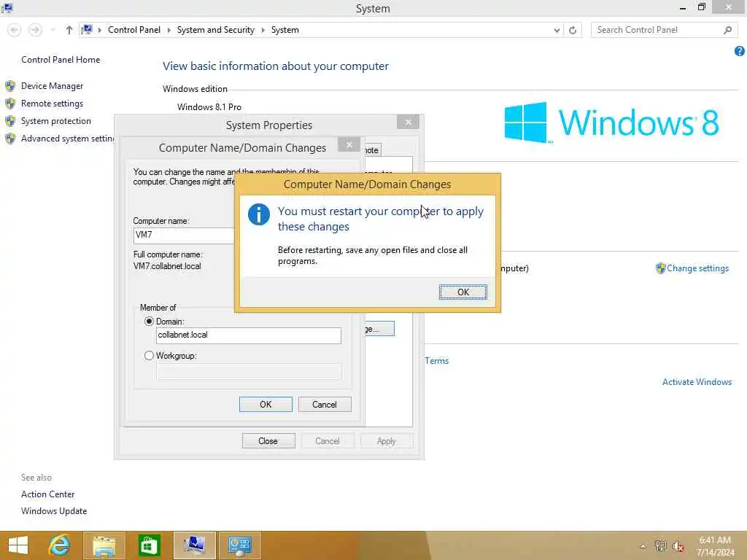This screenshot has height=560, width=747.
Task: Click the Change settings link
Action: [697, 268]
